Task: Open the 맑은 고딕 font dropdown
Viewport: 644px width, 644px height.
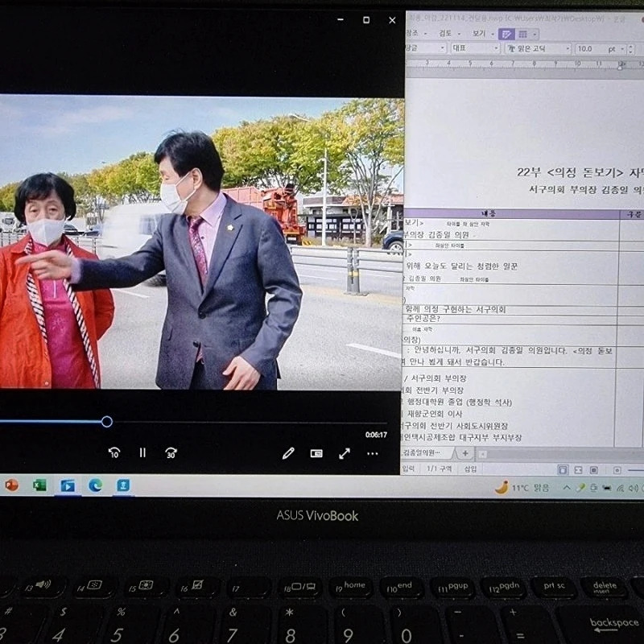Action: (538, 49)
